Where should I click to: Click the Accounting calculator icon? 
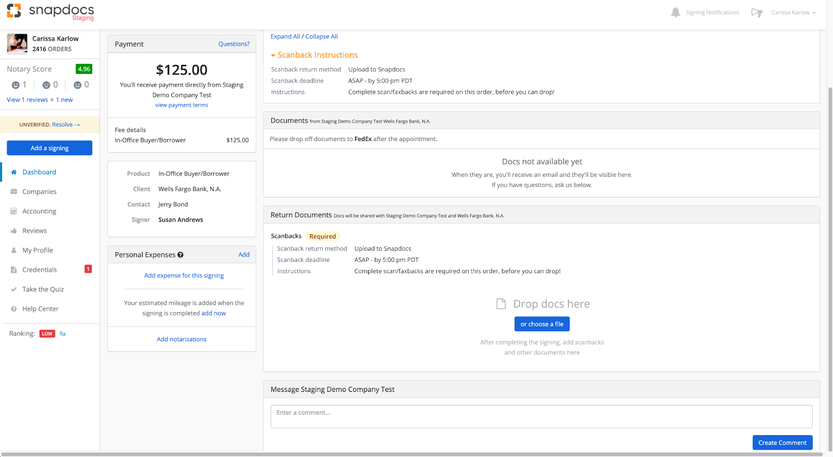(14, 211)
